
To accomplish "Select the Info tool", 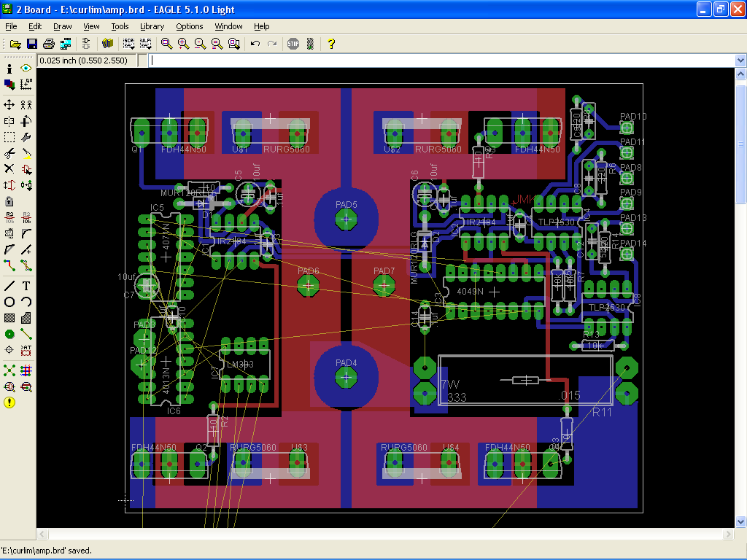I will (9, 69).
